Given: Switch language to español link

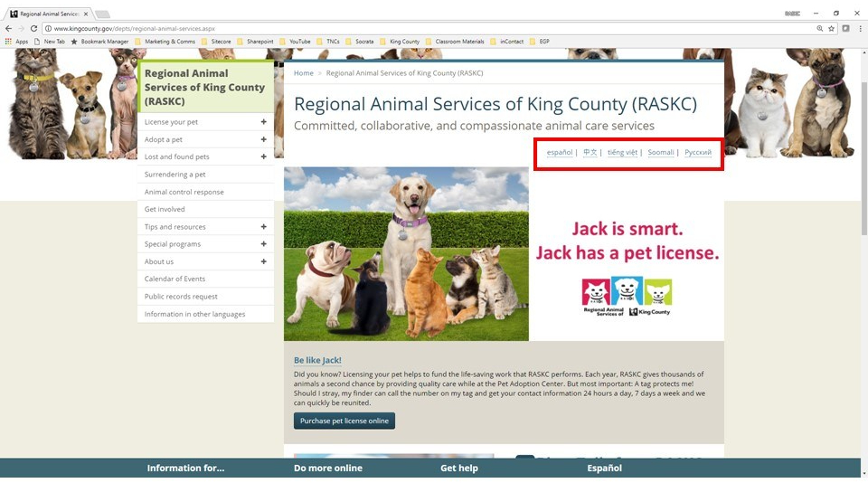Looking at the screenshot, I should (559, 152).
